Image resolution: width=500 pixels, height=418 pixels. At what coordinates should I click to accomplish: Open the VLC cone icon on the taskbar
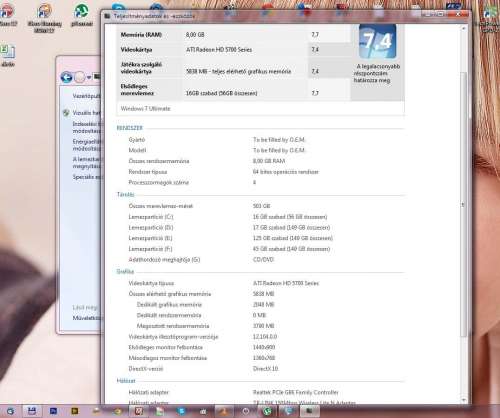pyautogui.click(x=224, y=411)
